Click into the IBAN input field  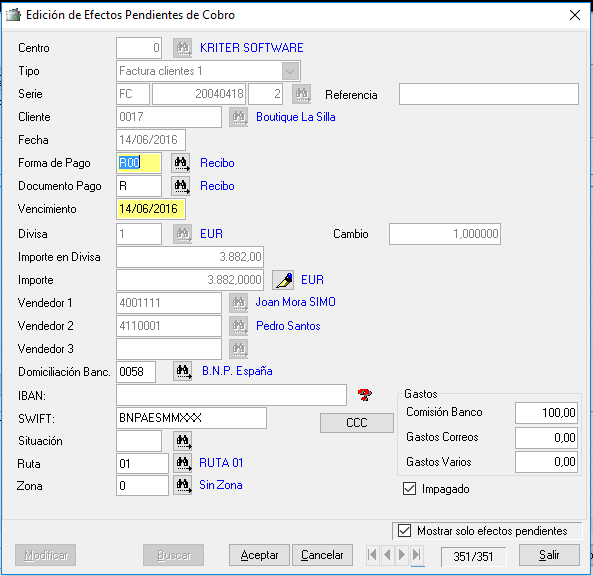[231, 395]
